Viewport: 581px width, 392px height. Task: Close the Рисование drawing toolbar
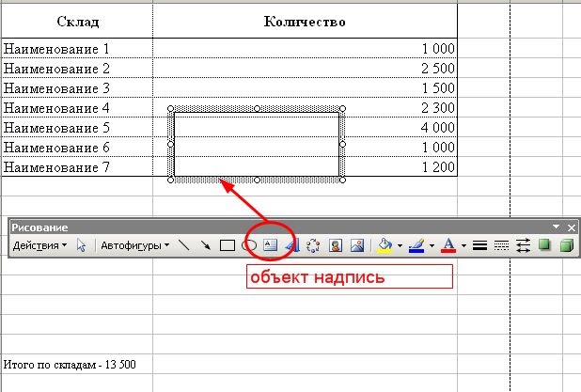point(571,227)
